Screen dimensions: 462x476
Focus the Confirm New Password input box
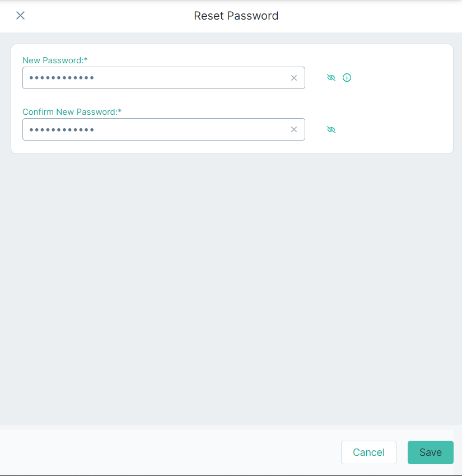click(x=164, y=129)
